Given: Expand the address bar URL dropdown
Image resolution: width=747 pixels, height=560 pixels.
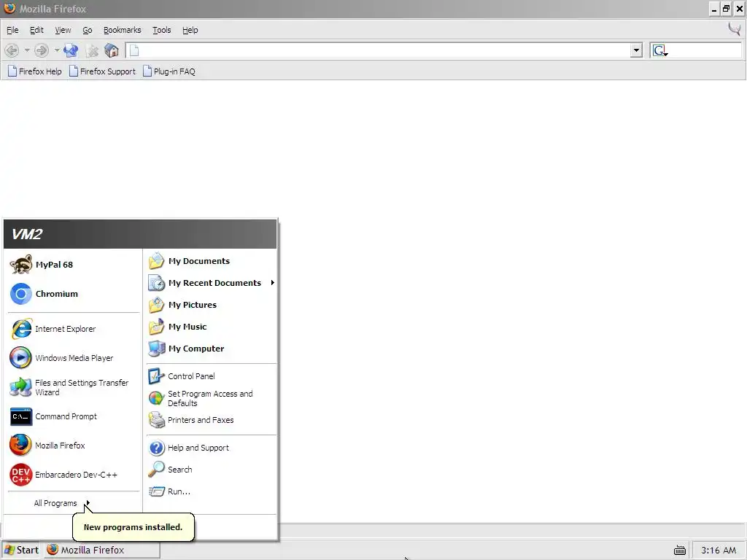Looking at the screenshot, I should (636, 50).
